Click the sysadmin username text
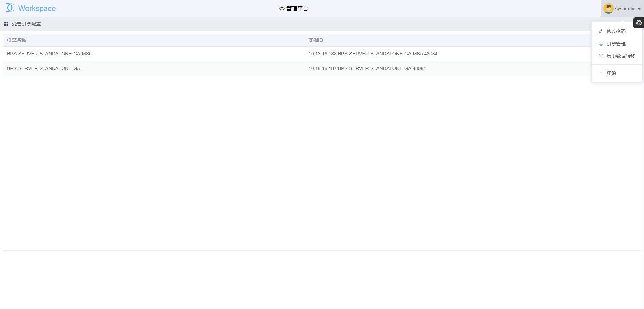Viewport: 644px width, 309px height. tap(625, 9)
